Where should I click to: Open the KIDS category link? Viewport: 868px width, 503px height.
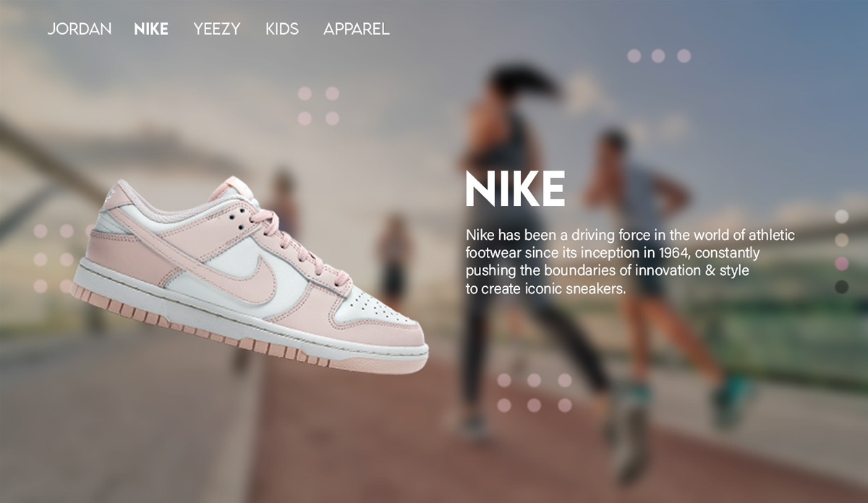(282, 29)
